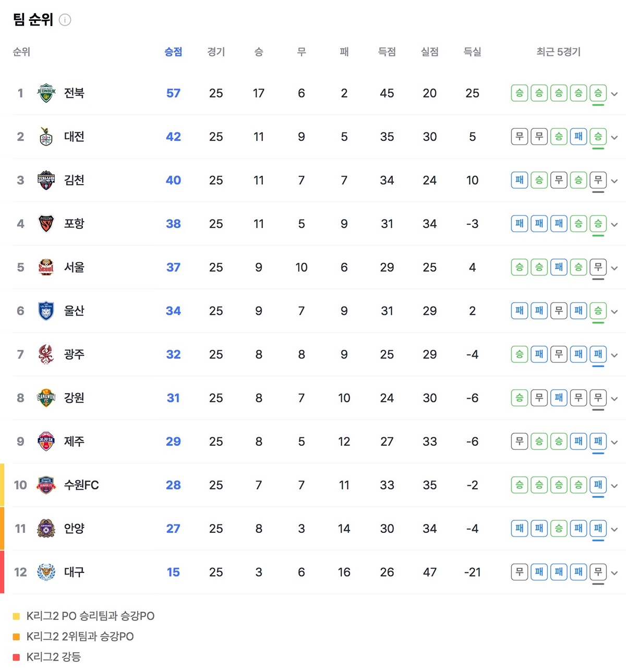Click the 김천 team logo
Screen dimensions: 626x672
[46, 180]
